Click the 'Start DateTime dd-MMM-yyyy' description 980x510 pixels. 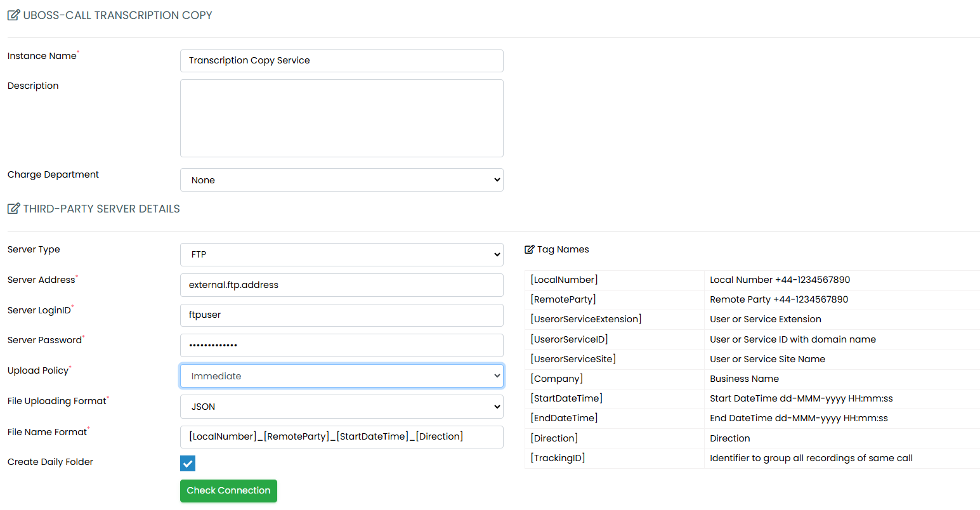pyautogui.click(x=801, y=398)
